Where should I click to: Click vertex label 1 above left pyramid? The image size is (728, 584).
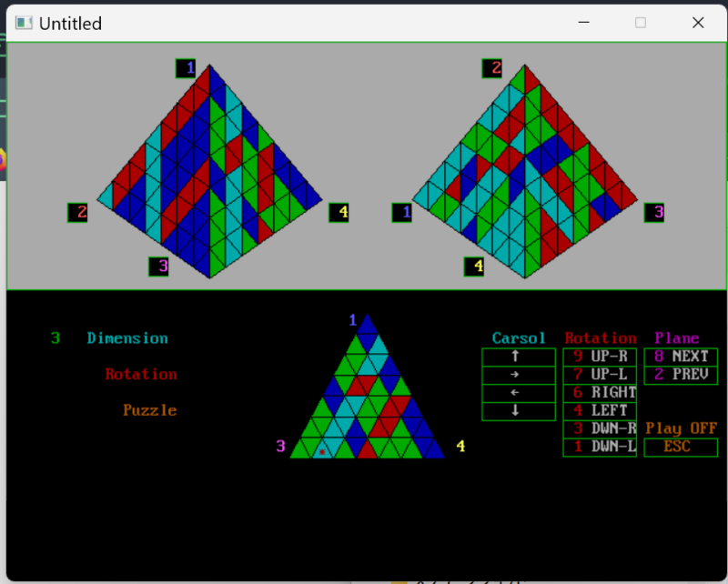[186, 68]
